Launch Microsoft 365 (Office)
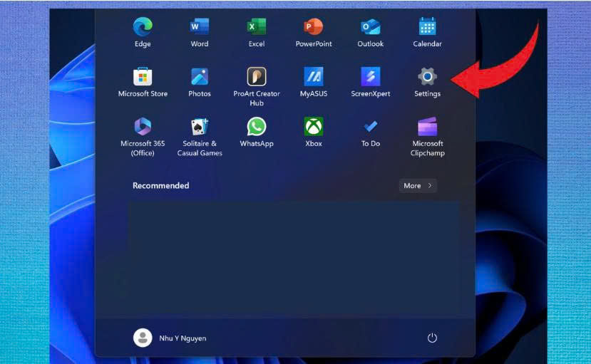This screenshot has height=364, width=591. click(x=143, y=126)
